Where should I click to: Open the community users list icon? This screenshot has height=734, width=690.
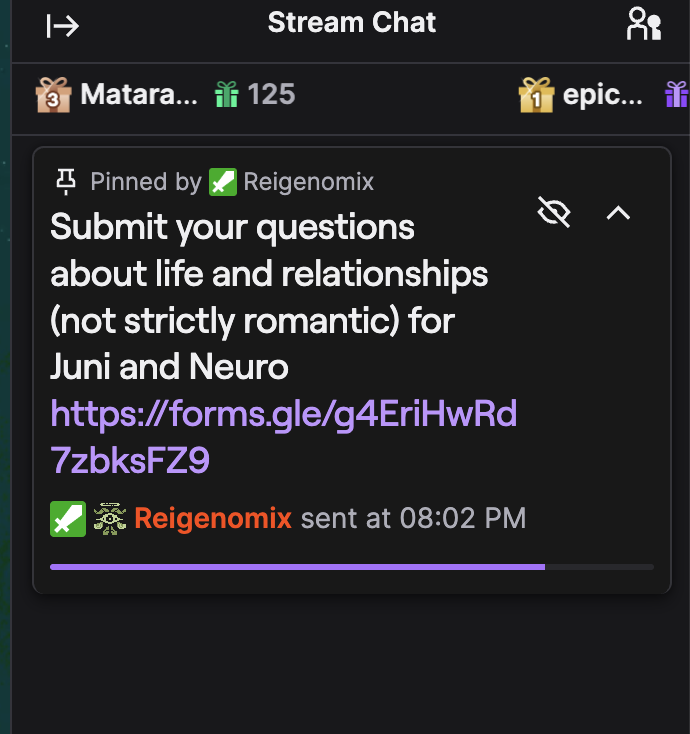click(644, 23)
